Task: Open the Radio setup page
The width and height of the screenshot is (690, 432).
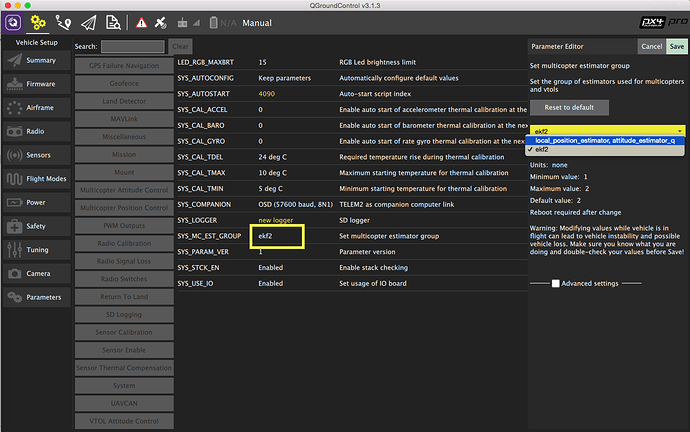Action: pyautogui.click(x=37, y=132)
